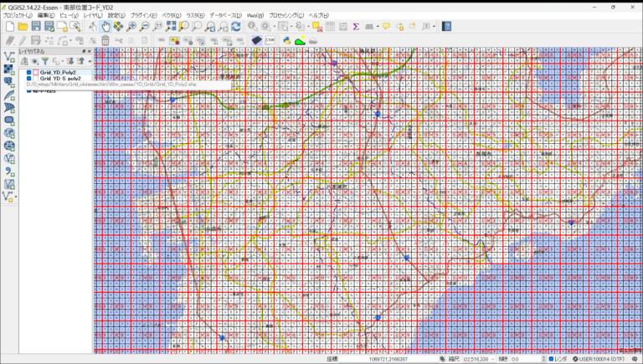Screen dimensions: 643x364
Task: Open the Python console icon
Action: (286, 40)
